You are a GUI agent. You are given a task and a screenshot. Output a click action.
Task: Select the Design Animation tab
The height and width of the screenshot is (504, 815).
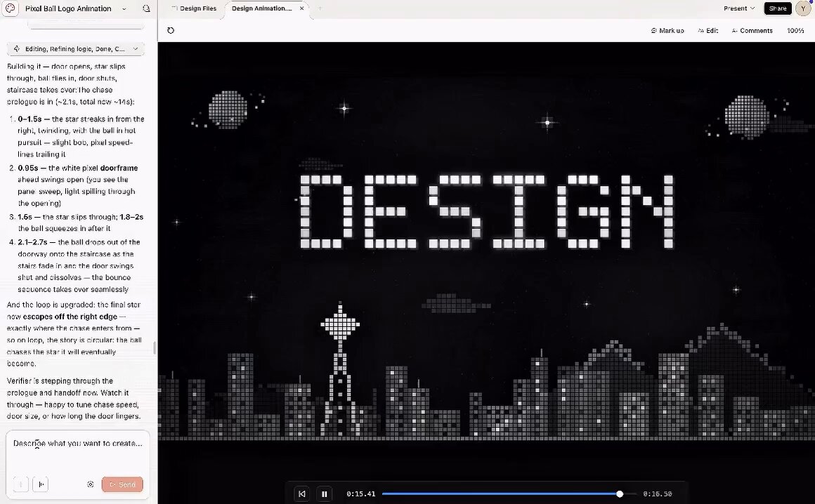(261, 8)
